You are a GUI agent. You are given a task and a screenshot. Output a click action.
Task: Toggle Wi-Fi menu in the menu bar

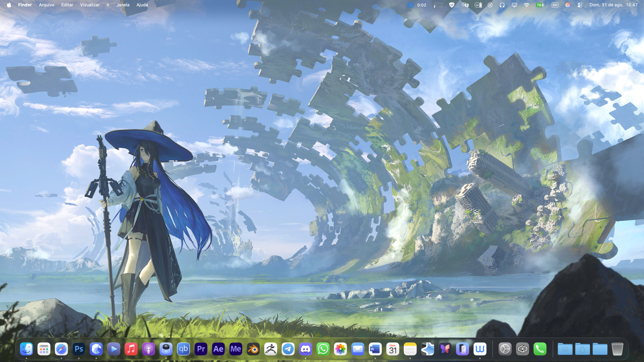pos(526,5)
